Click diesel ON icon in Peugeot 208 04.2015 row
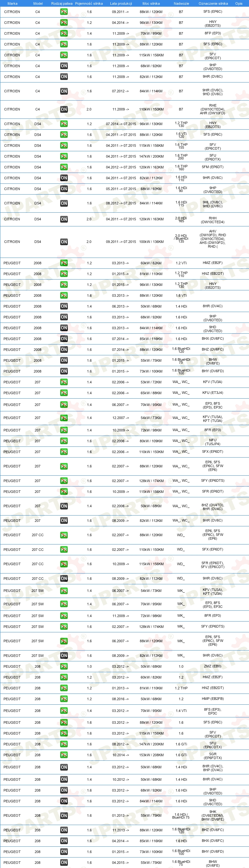249x868 pixels. (64, 862)
